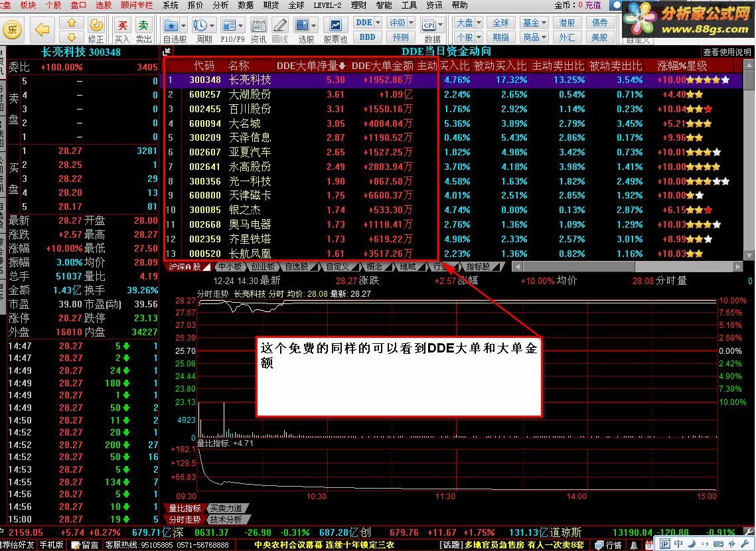Viewport: 756px width, 551px height.
Task: Click the 港股 Hong Kong stocks button
Action: pos(567,22)
